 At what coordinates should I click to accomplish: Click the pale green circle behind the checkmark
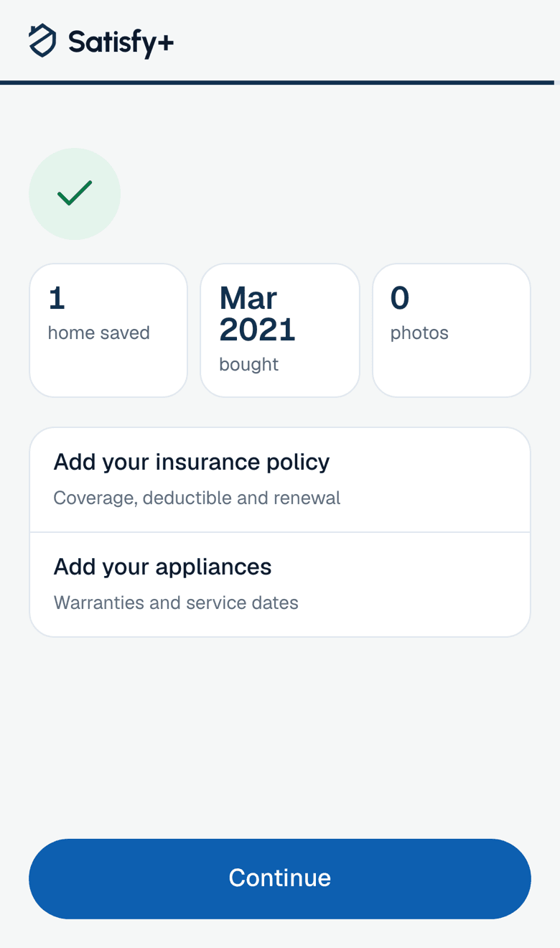coord(75,194)
